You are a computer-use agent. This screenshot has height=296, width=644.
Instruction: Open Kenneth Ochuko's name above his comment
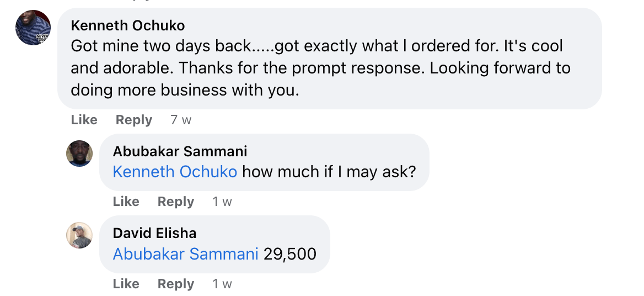click(x=128, y=25)
